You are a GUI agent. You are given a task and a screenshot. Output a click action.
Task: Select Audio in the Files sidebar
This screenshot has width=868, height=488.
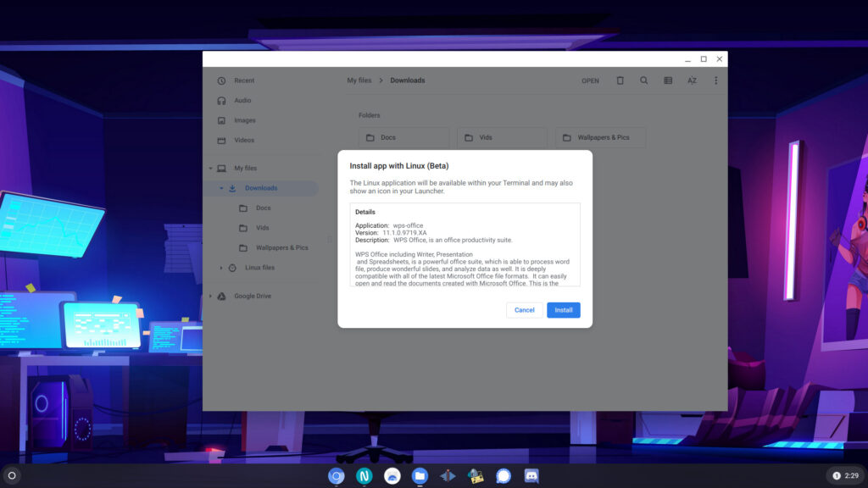[x=242, y=101]
